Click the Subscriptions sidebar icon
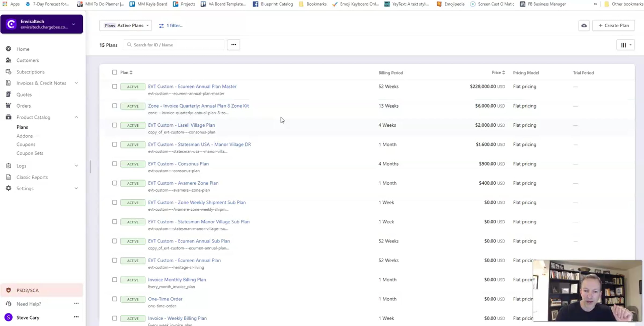This screenshot has height=326, width=644. (x=9, y=72)
